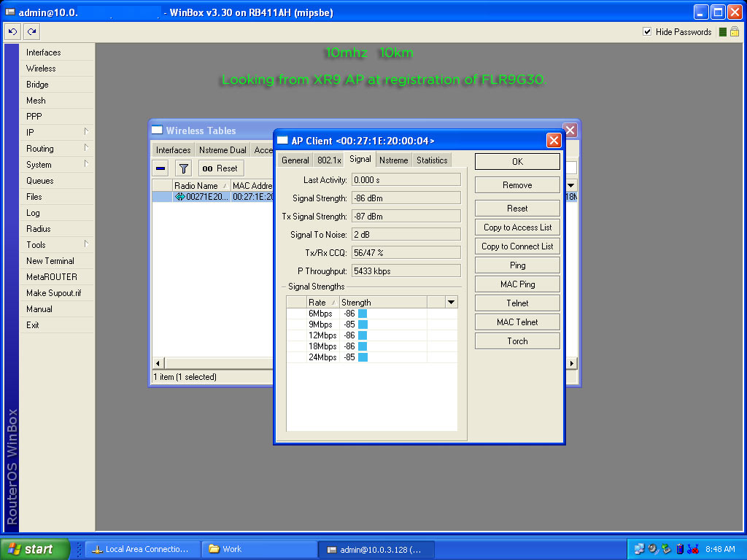Expand the Tools submenu
This screenshot has height=560, width=747.
coord(56,245)
